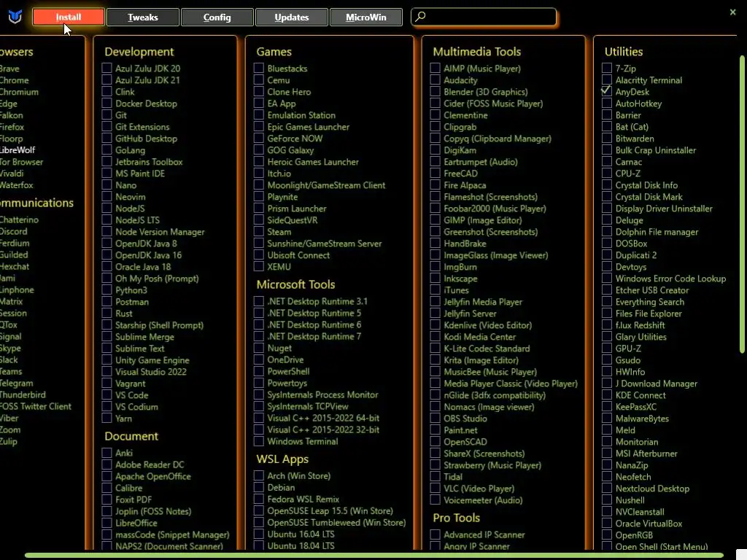Select VS Code checkbox
747x560 pixels.
(x=107, y=394)
